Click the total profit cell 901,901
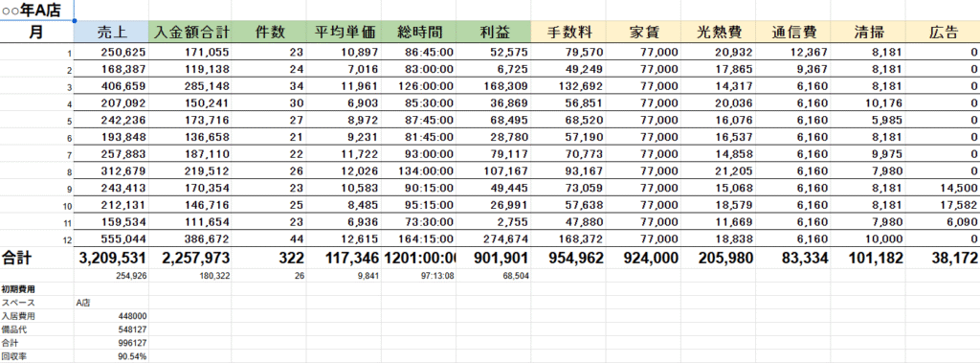 tap(493, 258)
